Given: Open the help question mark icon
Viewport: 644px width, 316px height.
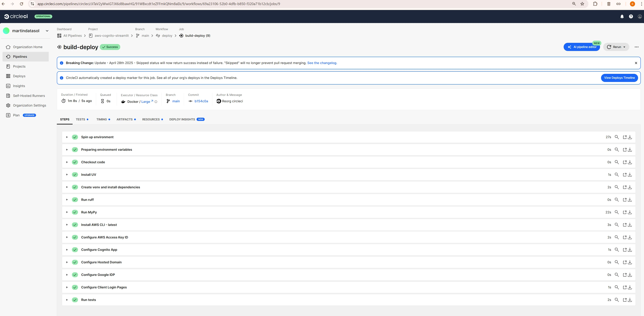Looking at the screenshot, I should pyautogui.click(x=631, y=17).
